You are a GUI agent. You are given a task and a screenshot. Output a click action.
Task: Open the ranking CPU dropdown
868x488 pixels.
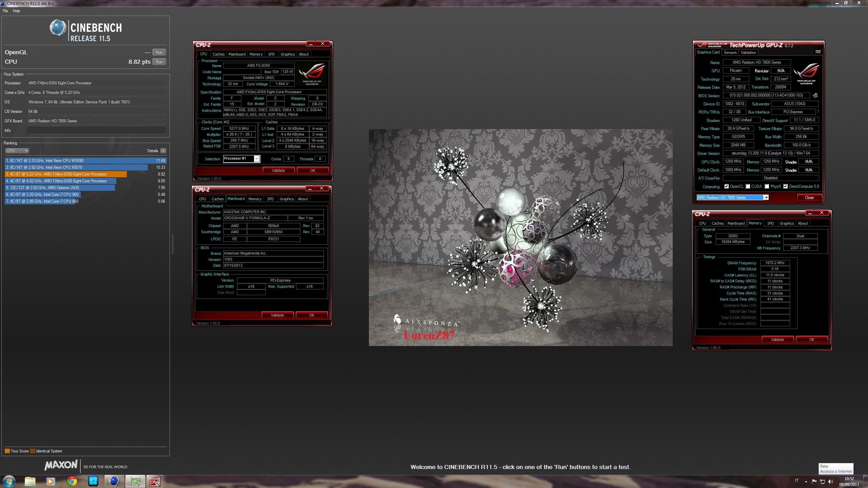click(17, 151)
